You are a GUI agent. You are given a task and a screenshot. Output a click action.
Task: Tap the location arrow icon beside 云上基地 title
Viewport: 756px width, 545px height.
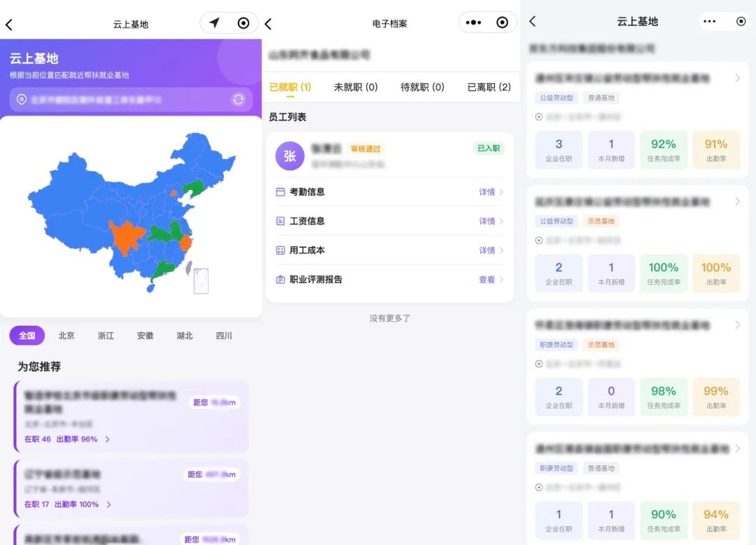[215, 22]
